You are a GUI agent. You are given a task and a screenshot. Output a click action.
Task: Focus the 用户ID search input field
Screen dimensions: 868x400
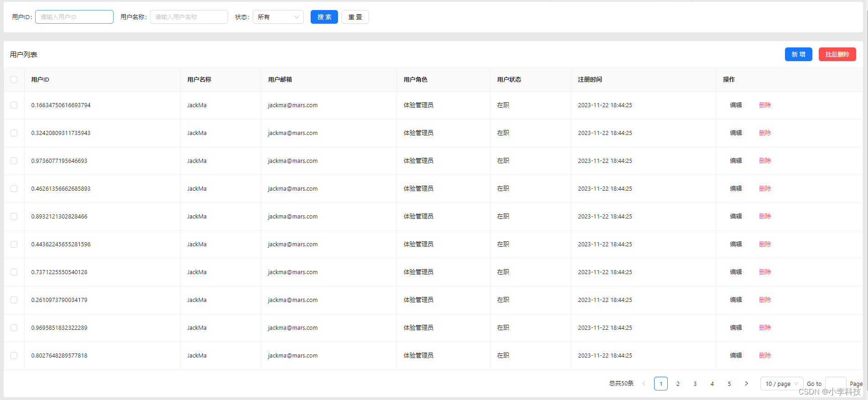[x=74, y=17]
